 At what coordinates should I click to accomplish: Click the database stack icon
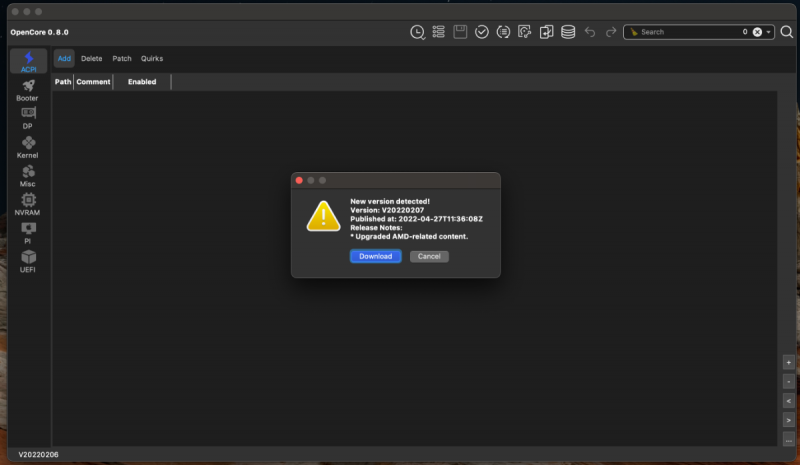click(x=568, y=32)
